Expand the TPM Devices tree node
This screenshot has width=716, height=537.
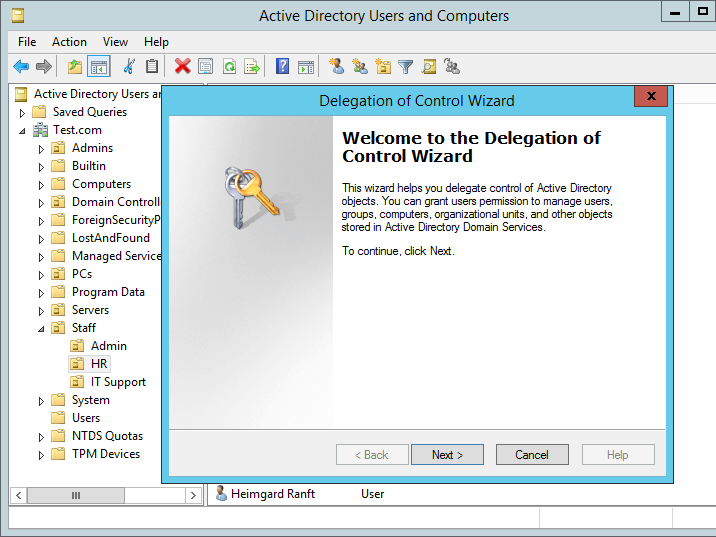(41, 455)
